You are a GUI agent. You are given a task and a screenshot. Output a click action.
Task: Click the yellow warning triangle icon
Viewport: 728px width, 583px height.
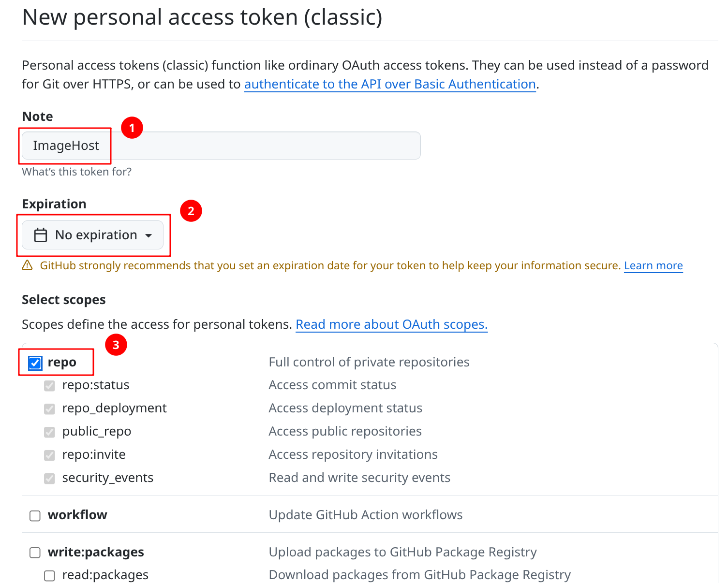[x=28, y=265]
